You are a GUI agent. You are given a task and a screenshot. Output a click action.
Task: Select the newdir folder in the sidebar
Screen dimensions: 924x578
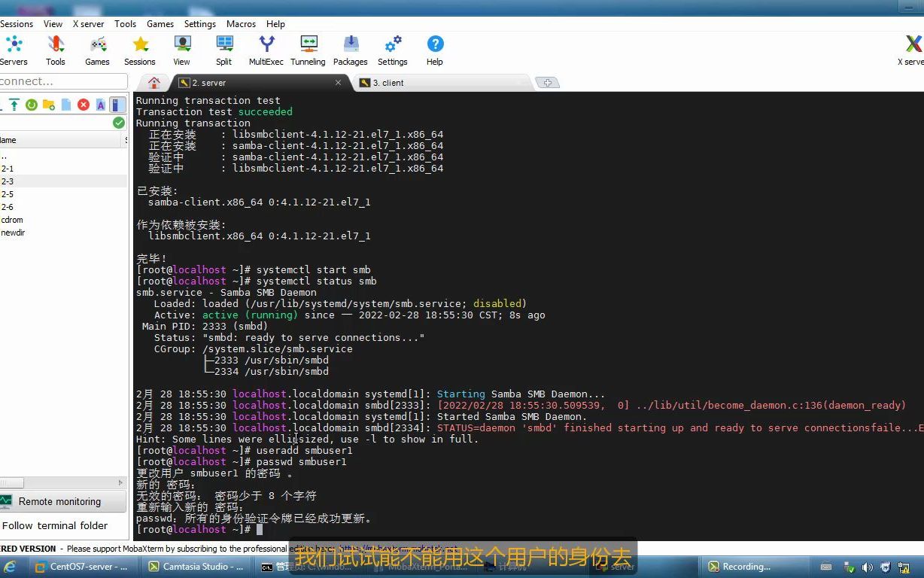point(14,233)
